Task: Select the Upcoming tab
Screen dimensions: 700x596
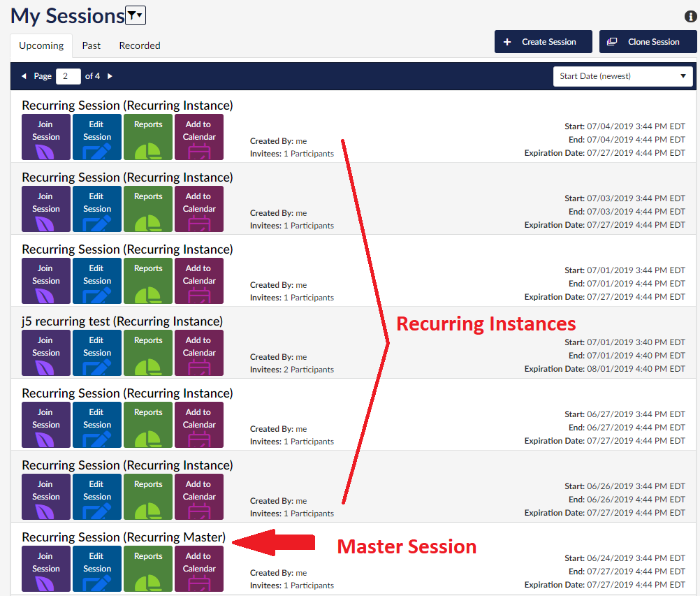Action: 41,45
